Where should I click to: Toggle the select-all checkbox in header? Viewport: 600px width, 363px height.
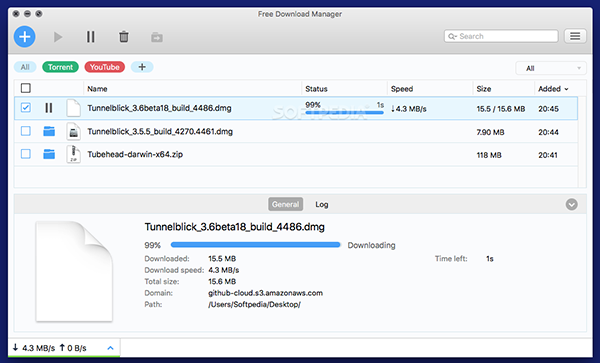(x=26, y=88)
